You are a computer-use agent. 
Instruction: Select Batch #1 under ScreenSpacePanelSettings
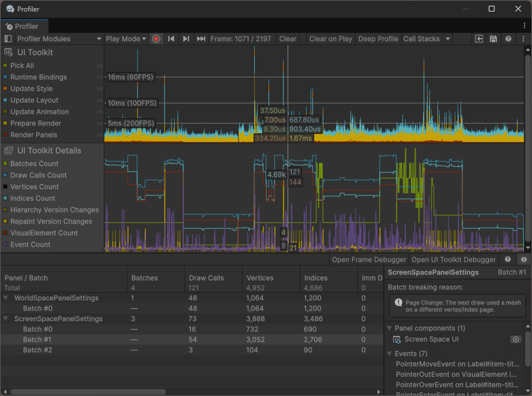pyautogui.click(x=192, y=339)
